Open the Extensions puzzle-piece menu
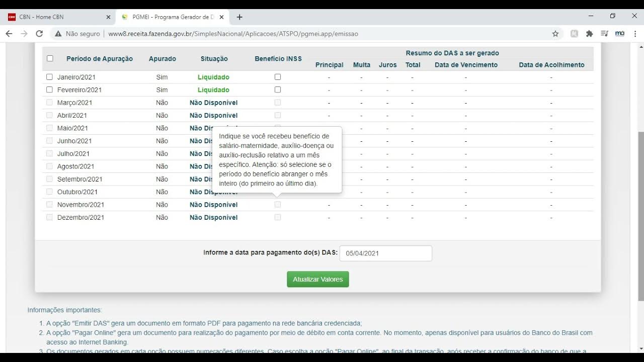 (590, 34)
